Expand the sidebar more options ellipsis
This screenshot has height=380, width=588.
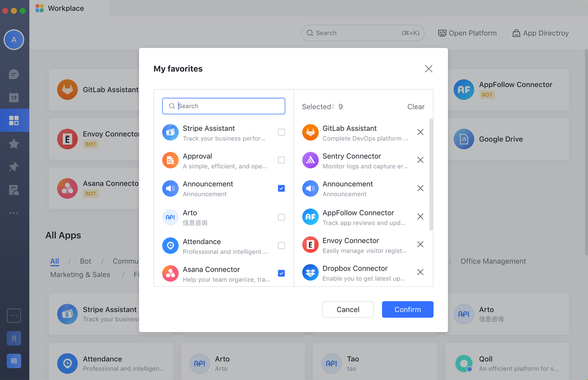click(x=14, y=213)
